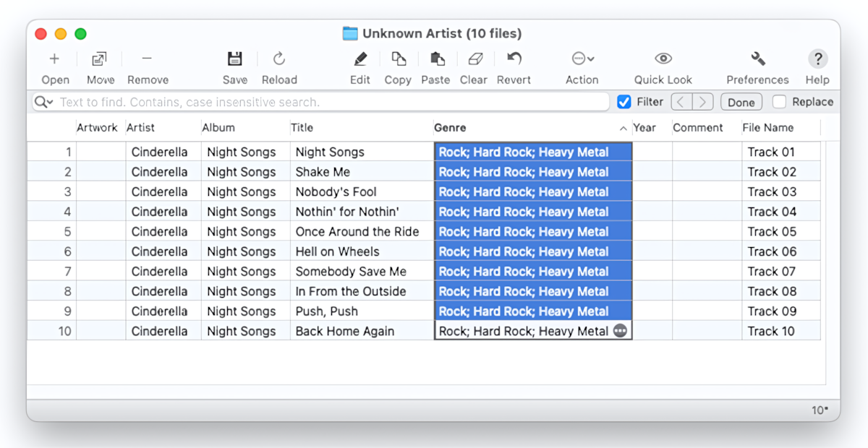Click the Revert arrow icon
The height and width of the screenshot is (448, 868).
514,59
